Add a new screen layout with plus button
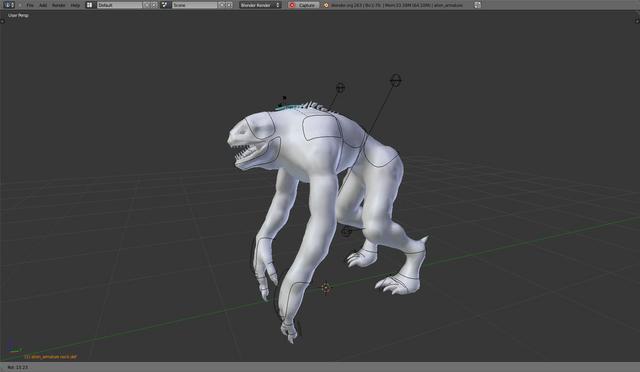Screen dimensions: 640x372 click(x=147, y=5)
